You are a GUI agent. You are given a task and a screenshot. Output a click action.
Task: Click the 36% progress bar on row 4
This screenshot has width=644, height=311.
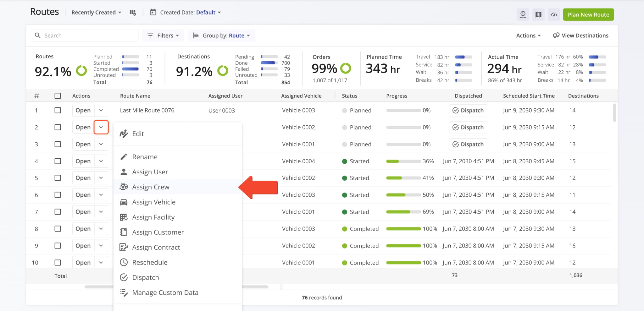point(403,161)
